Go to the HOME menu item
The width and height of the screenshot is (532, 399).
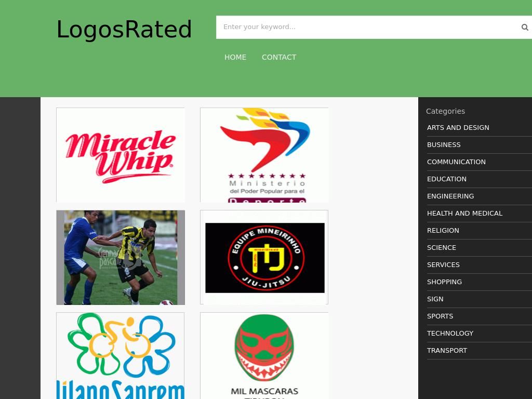pos(235,57)
